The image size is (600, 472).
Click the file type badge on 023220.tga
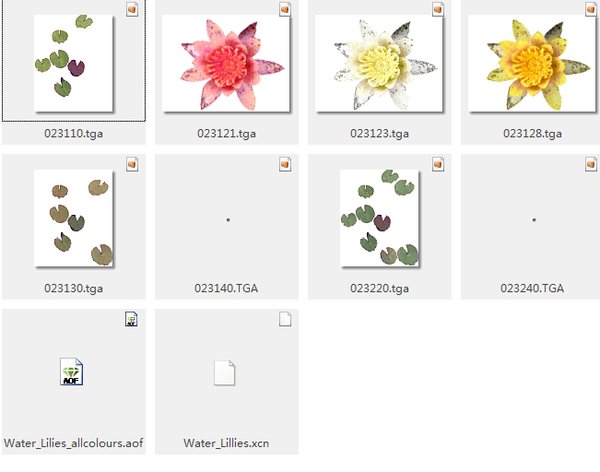pos(438,164)
